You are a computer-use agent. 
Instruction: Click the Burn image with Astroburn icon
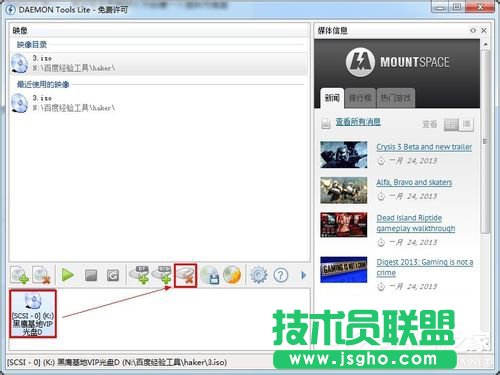[x=232, y=275]
